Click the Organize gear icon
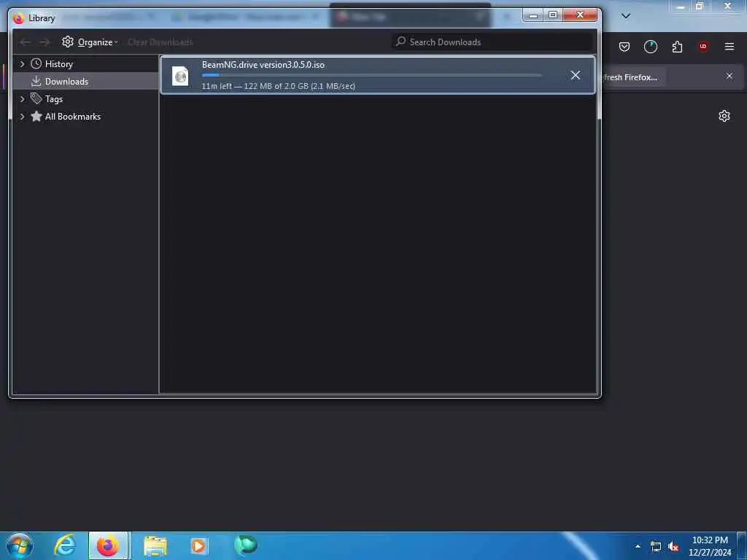Screen dimensions: 747x560 68,42
